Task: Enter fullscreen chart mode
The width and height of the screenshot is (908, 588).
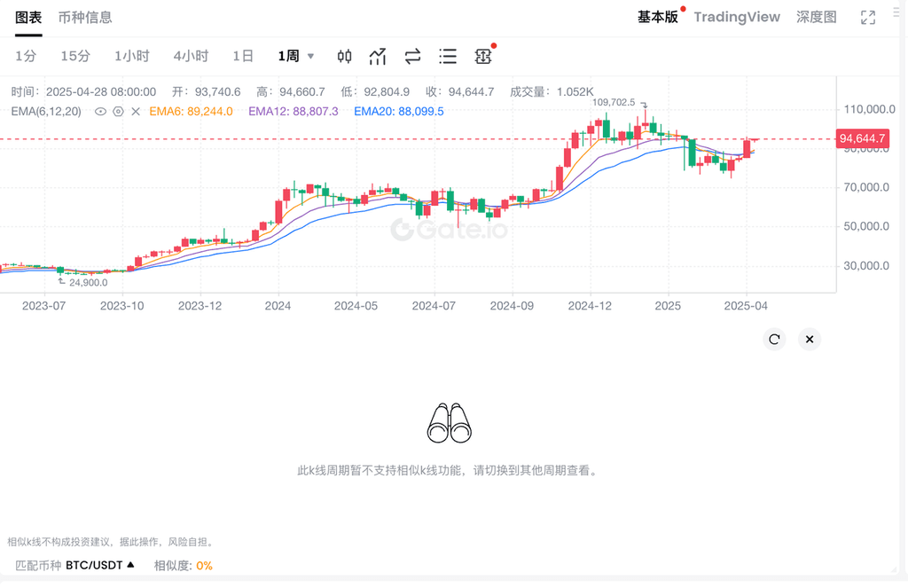Action: tap(868, 18)
